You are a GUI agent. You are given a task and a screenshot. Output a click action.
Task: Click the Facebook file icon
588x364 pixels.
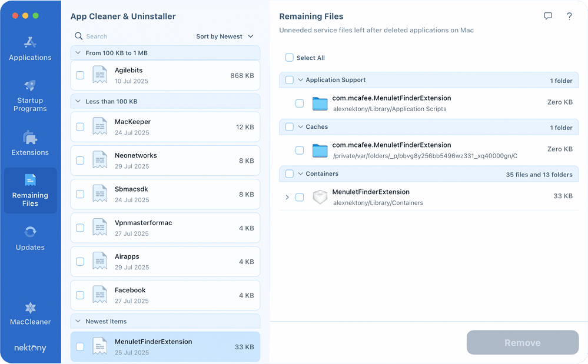pos(99,295)
